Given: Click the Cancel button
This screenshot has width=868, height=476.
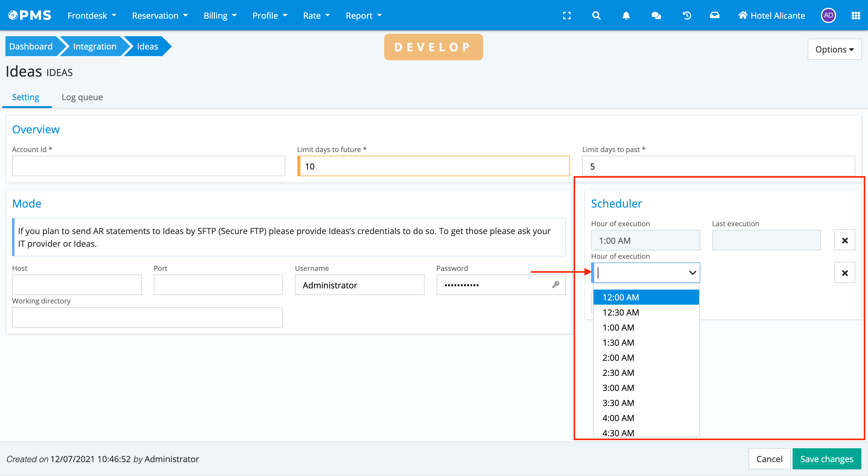Looking at the screenshot, I should click(769, 459).
